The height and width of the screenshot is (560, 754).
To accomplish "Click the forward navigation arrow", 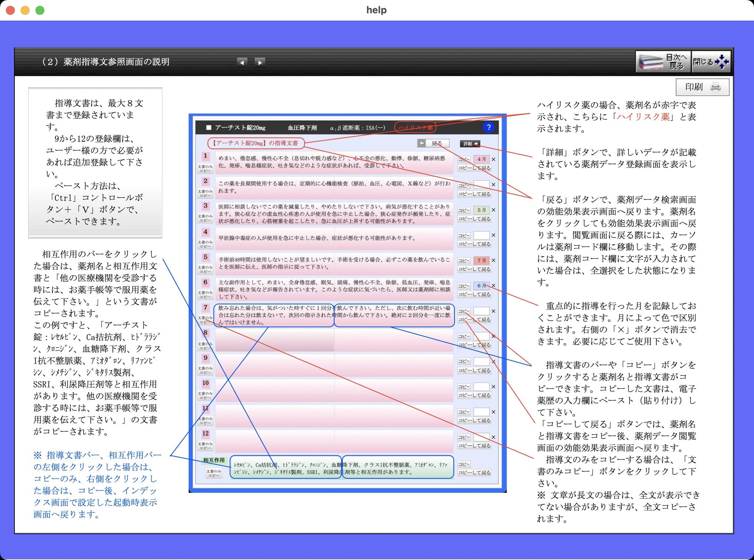I will 260,62.
